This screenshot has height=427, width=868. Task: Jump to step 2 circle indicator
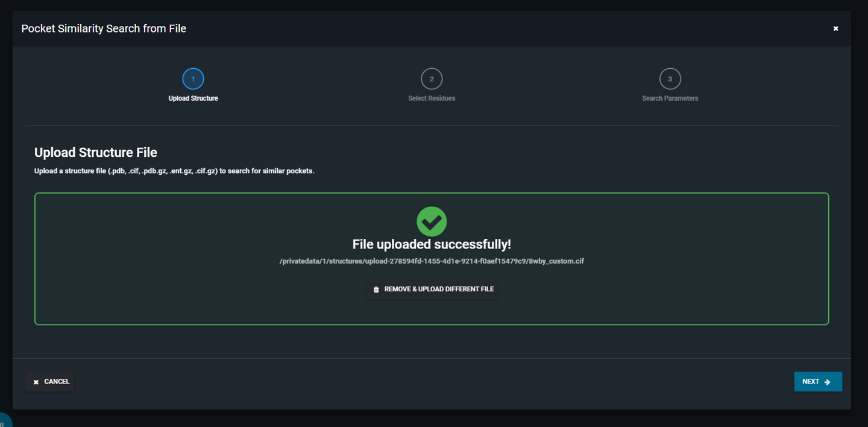432,79
